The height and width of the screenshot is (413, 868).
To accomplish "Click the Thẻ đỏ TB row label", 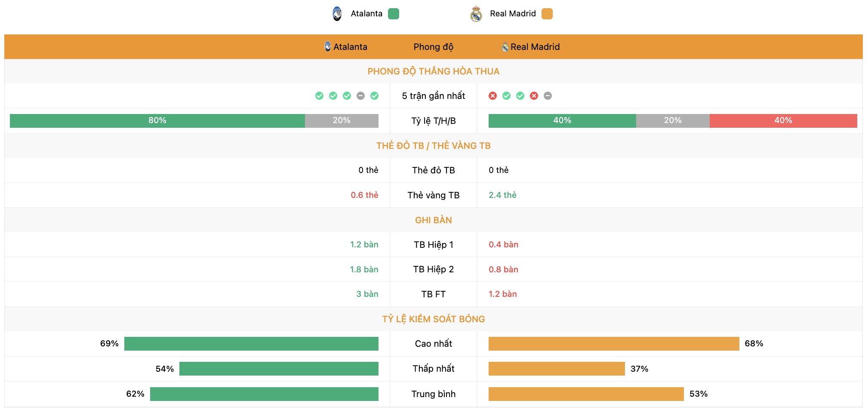I will coord(433,170).
